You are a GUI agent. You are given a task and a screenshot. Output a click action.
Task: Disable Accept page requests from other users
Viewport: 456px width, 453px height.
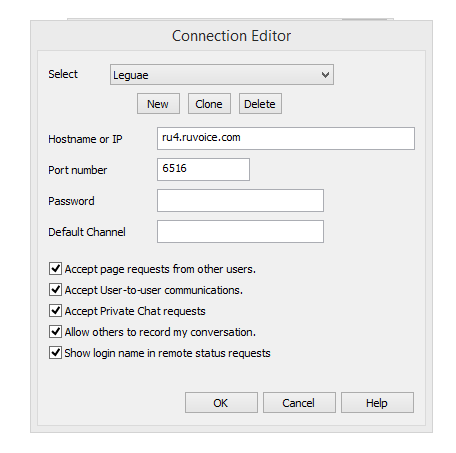click(x=55, y=268)
